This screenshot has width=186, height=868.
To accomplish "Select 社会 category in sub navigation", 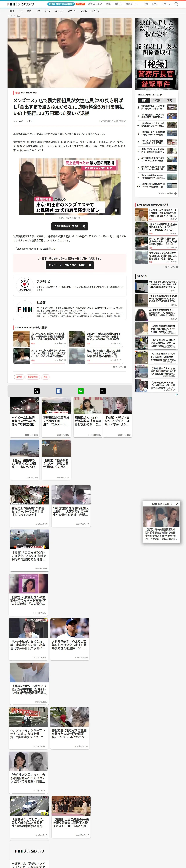I will (21, 11).
